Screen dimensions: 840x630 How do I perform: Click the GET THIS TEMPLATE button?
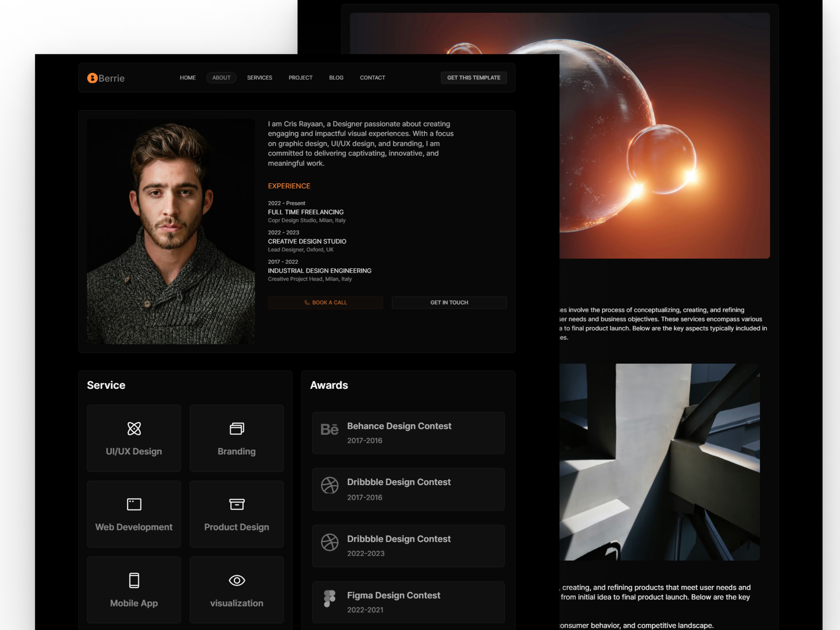pos(474,77)
